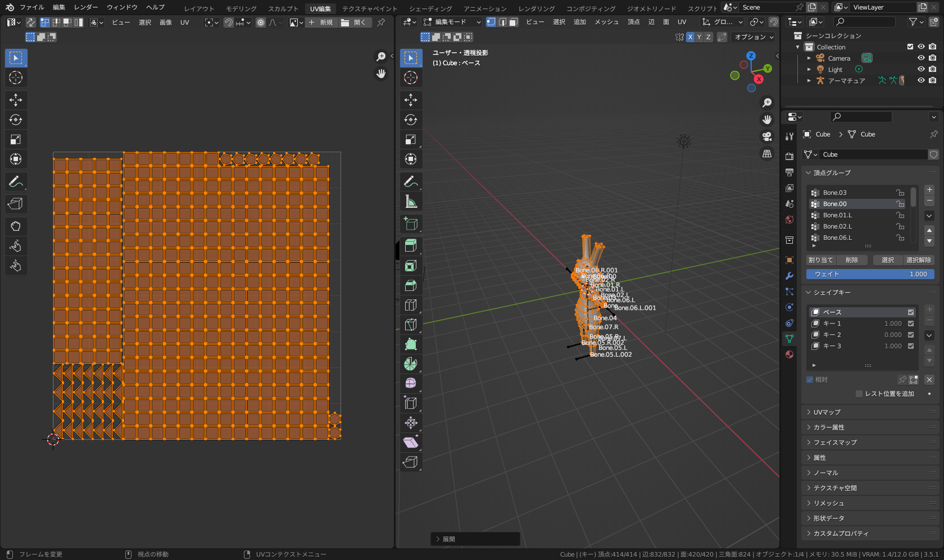Select the Bone.01.L vertex group
The width and height of the screenshot is (944, 560).
pos(858,215)
